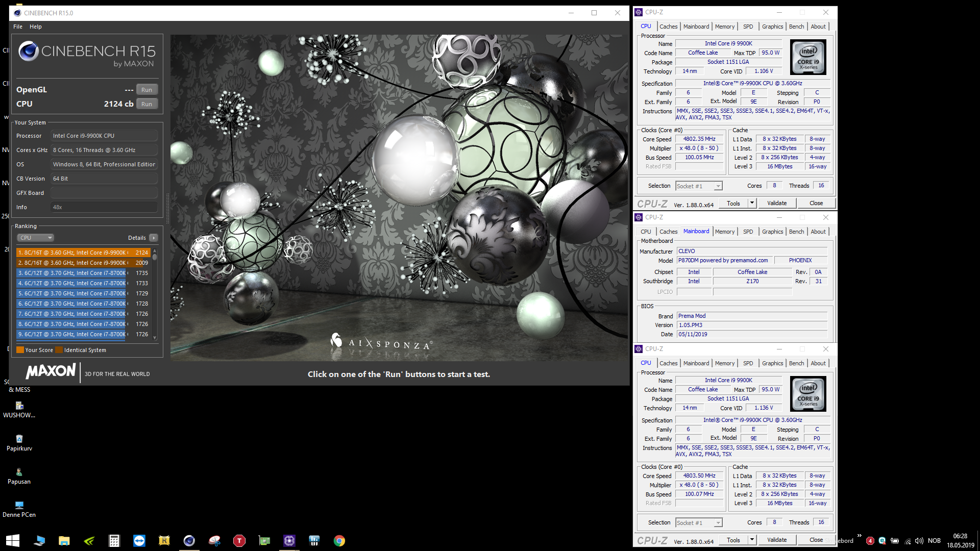Switch to Caches tab in top CPU-Z
This screenshot has height=551, width=980.
pos(668,27)
